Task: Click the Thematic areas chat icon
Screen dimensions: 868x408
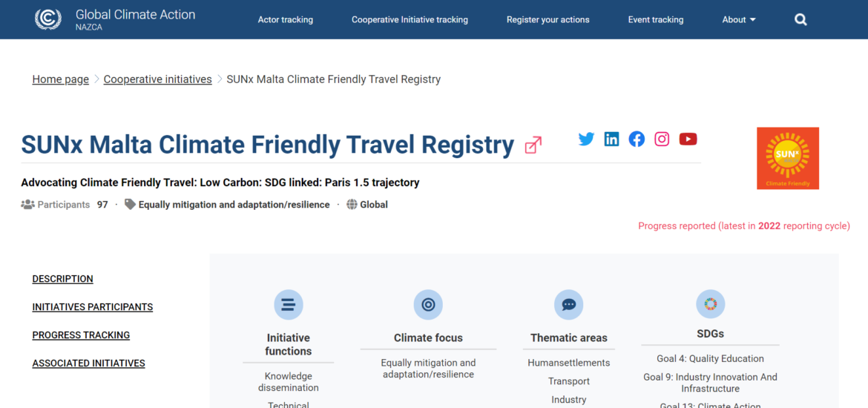Action: point(569,305)
